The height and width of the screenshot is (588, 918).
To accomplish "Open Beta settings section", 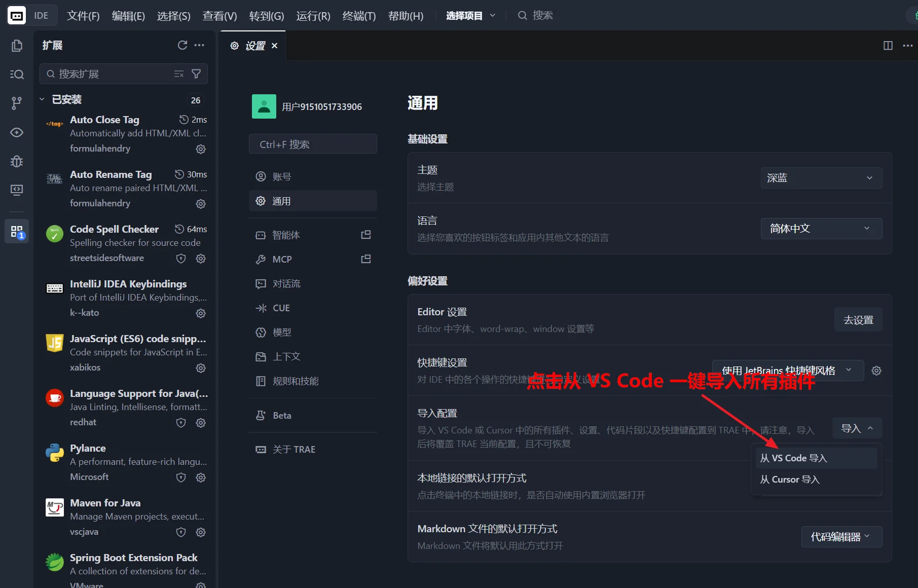I will pyautogui.click(x=313, y=415).
